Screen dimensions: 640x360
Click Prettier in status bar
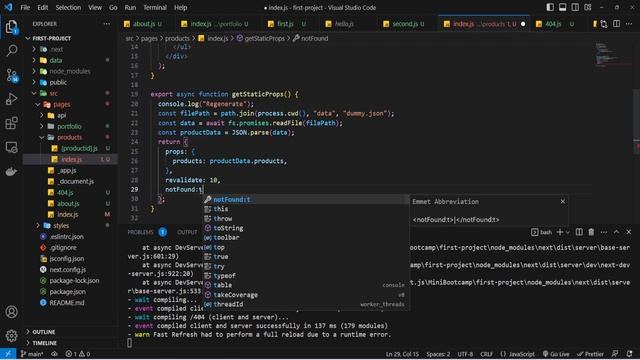[590, 354]
